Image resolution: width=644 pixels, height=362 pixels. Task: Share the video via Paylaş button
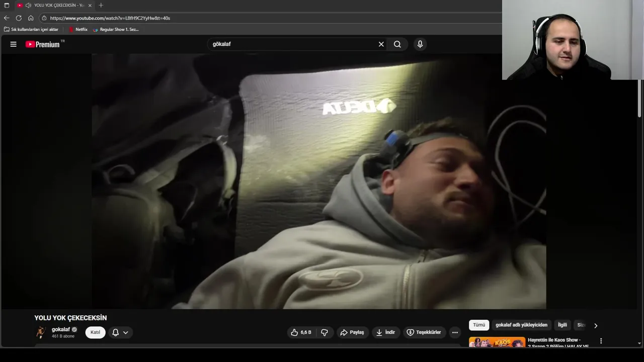352,332
